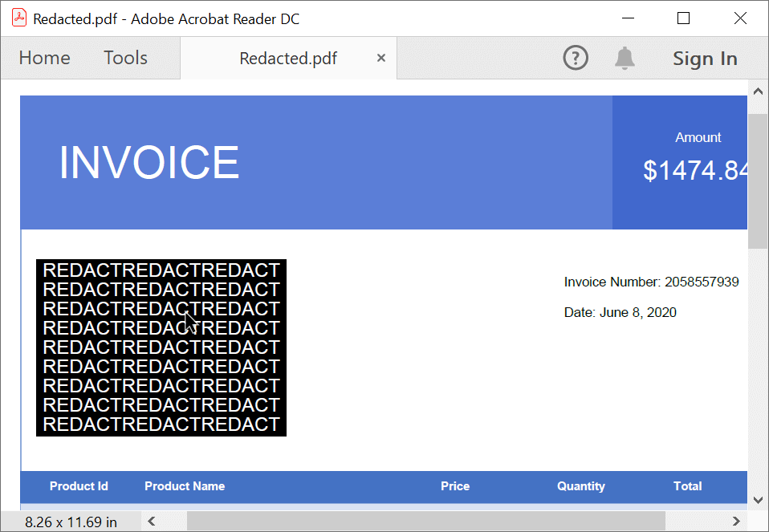This screenshot has height=532, width=769.
Task: Click the horizontal scrollbar left arrow
Action: tap(151, 522)
